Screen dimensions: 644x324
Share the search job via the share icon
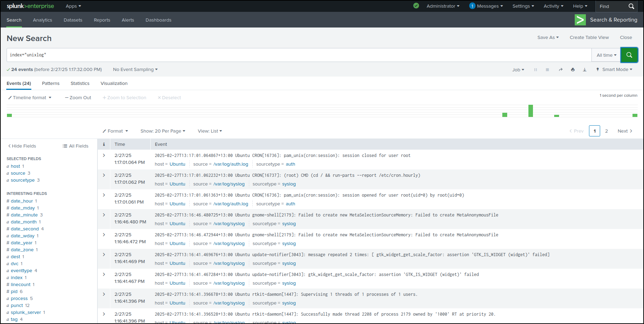[x=561, y=69]
